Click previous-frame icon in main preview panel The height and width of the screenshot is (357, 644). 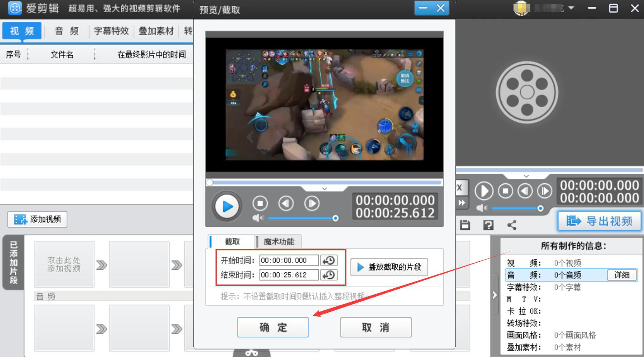coord(525,191)
